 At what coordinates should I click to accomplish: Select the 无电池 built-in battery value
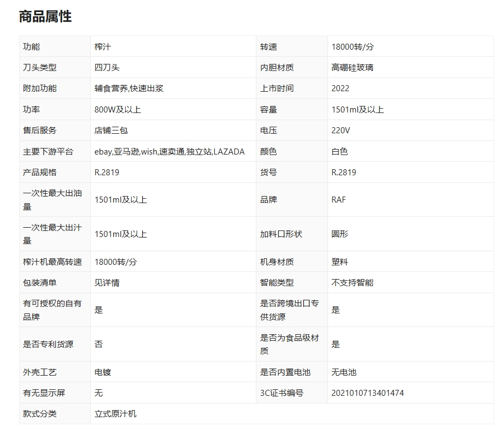[344, 372]
